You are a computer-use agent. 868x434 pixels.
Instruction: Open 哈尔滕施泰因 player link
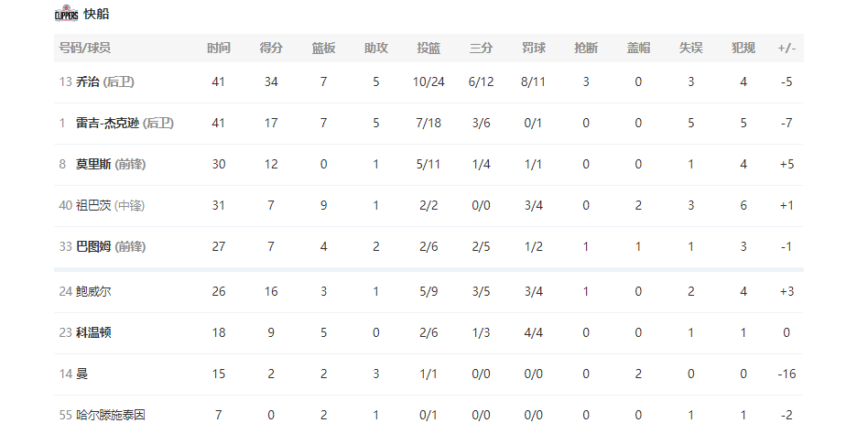pos(111,415)
